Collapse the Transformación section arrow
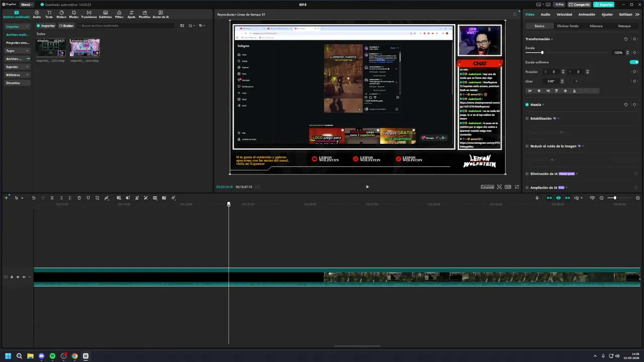Image resolution: width=644 pixels, height=362 pixels. pyautogui.click(x=552, y=39)
